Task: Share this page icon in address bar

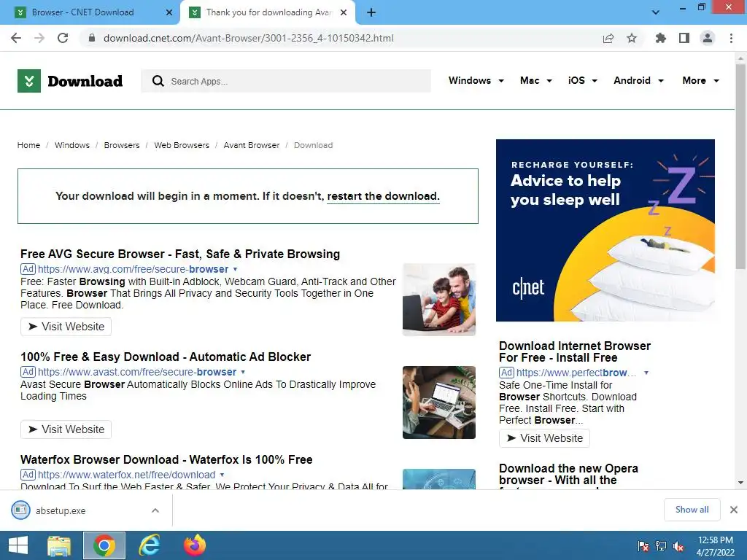Action: [608, 38]
